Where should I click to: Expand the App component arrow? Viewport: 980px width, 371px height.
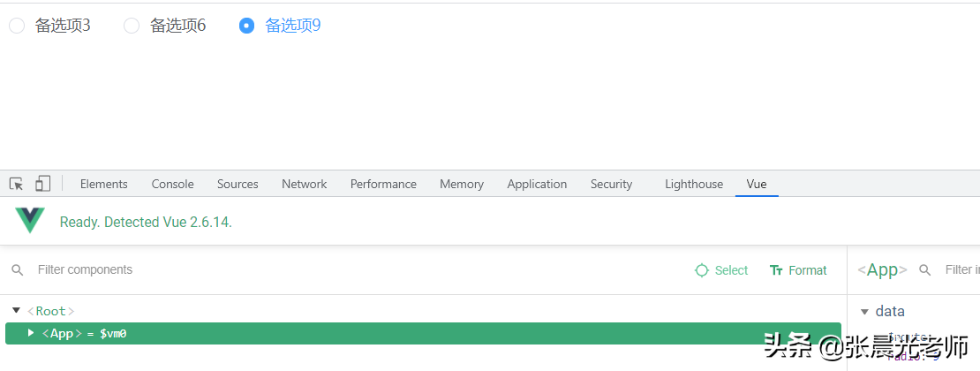click(x=31, y=333)
